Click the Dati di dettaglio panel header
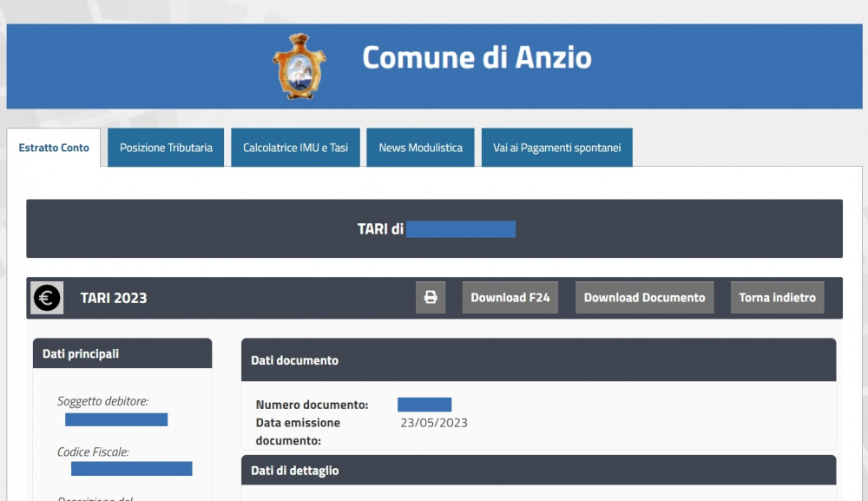868x501 pixels. point(539,470)
